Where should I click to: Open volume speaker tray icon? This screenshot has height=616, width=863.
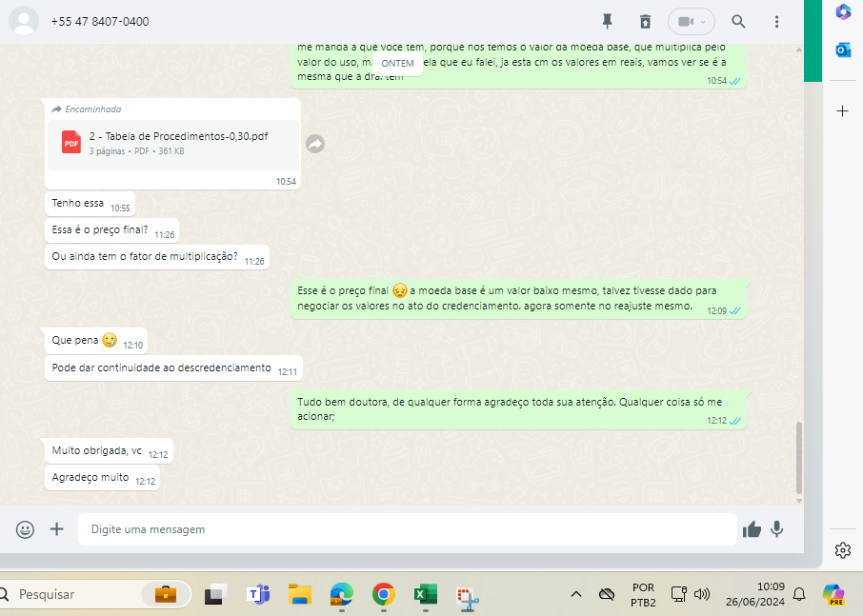[x=702, y=594]
